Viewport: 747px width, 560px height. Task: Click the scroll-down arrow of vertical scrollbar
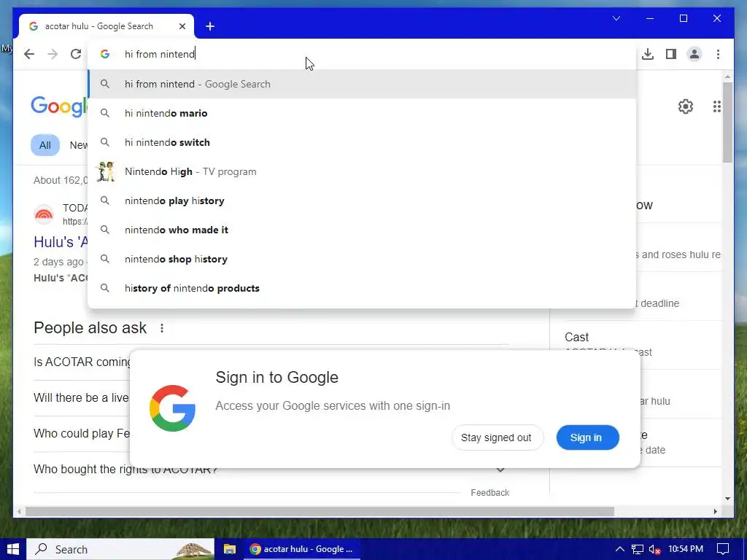(x=727, y=499)
